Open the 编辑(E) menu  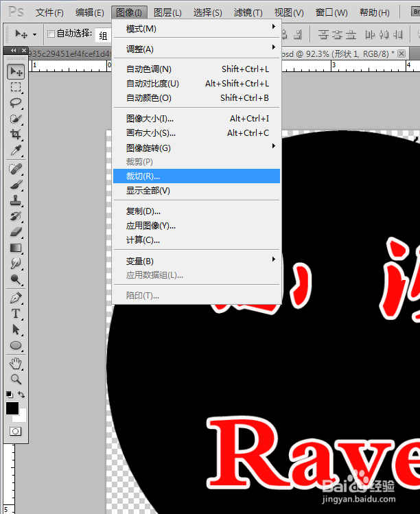coord(90,12)
